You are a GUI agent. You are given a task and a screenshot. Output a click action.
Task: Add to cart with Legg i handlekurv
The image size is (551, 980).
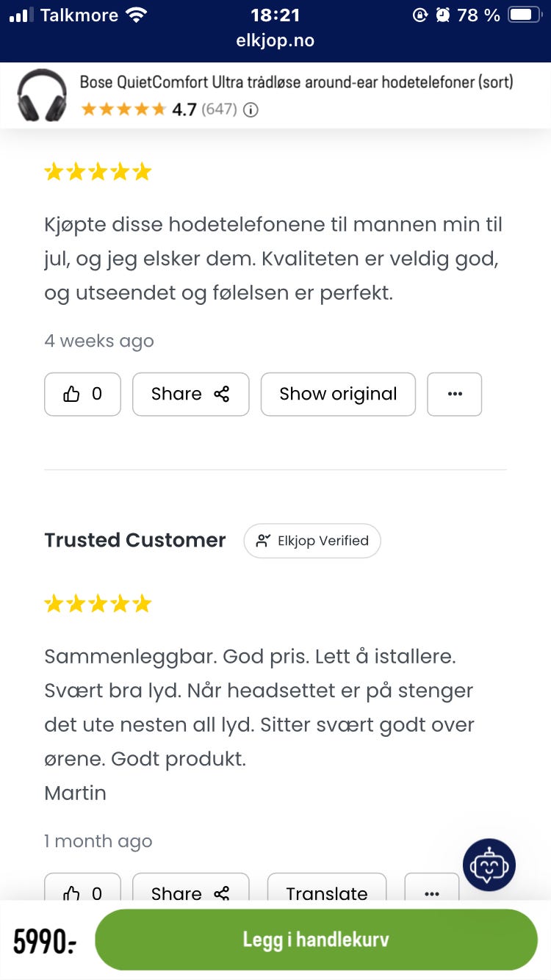coord(316,939)
